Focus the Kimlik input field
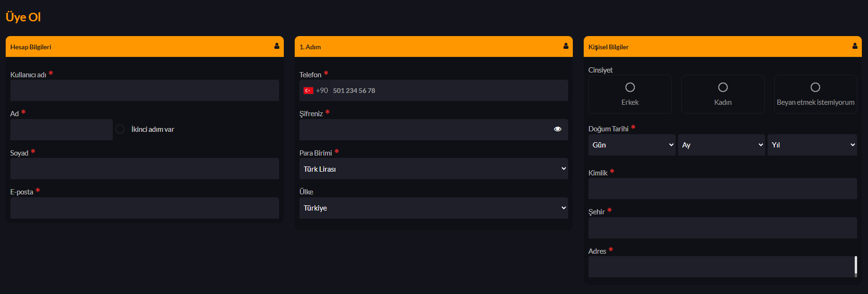Viewport: 868px width, 294px height. pos(723,188)
